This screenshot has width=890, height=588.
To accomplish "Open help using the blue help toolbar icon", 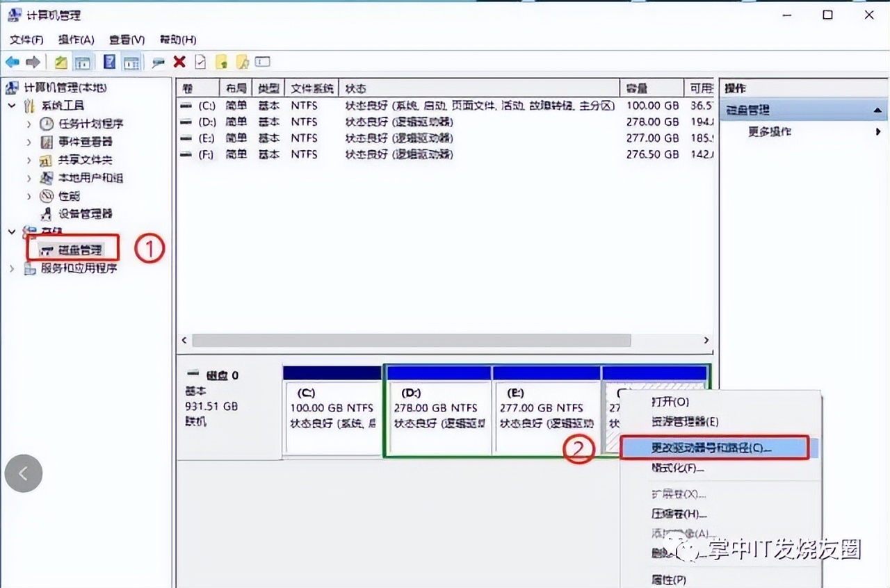I will (109, 62).
